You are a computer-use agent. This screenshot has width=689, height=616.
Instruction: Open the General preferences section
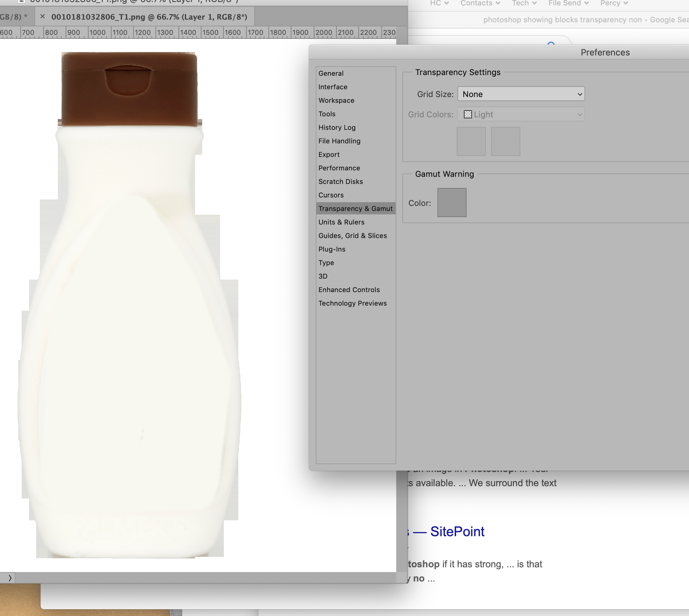click(x=331, y=73)
